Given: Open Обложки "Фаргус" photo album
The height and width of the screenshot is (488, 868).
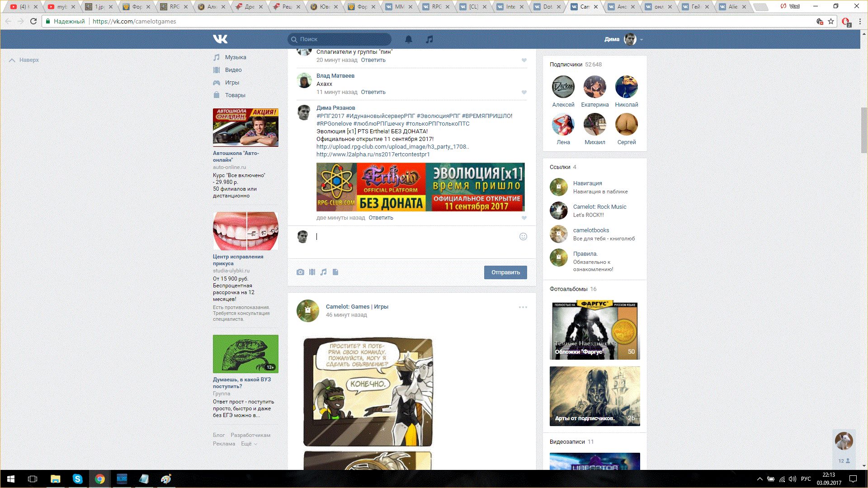Looking at the screenshot, I should pos(595,330).
